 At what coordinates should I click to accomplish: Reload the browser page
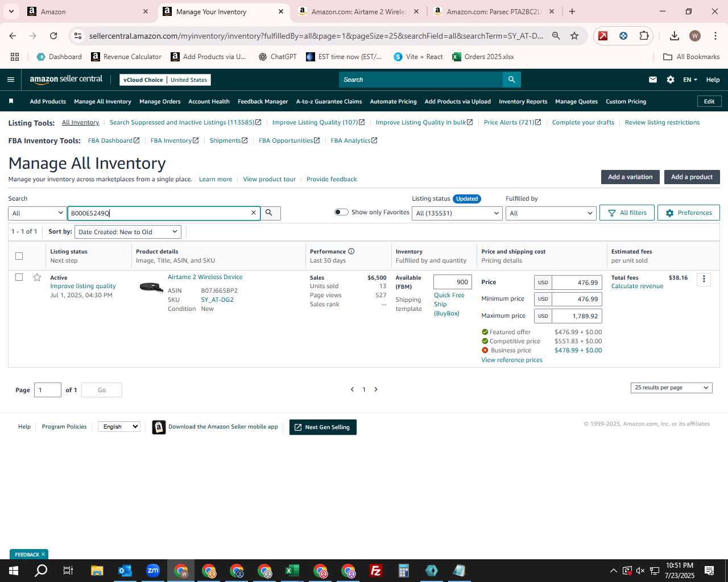[53, 36]
